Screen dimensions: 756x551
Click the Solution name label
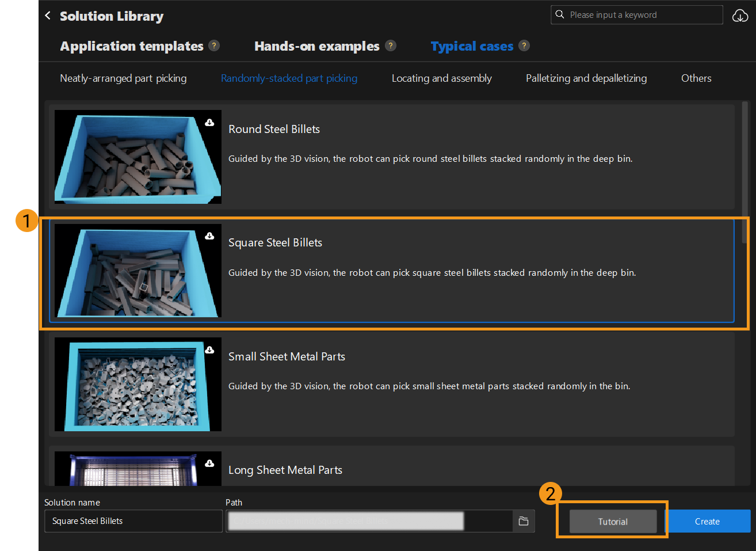(72, 502)
